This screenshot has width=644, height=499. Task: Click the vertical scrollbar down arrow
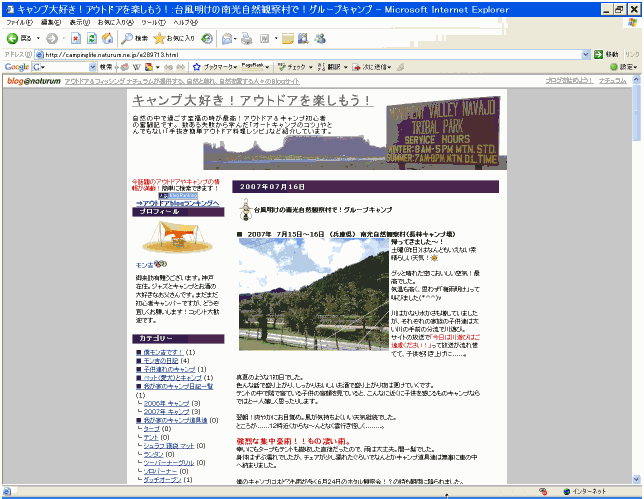point(637,479)
